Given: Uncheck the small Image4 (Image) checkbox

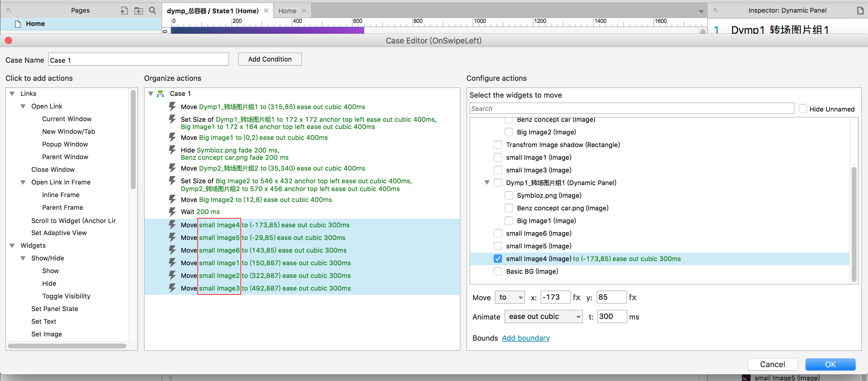Looking at the screenshot, I should pos(498,259).
